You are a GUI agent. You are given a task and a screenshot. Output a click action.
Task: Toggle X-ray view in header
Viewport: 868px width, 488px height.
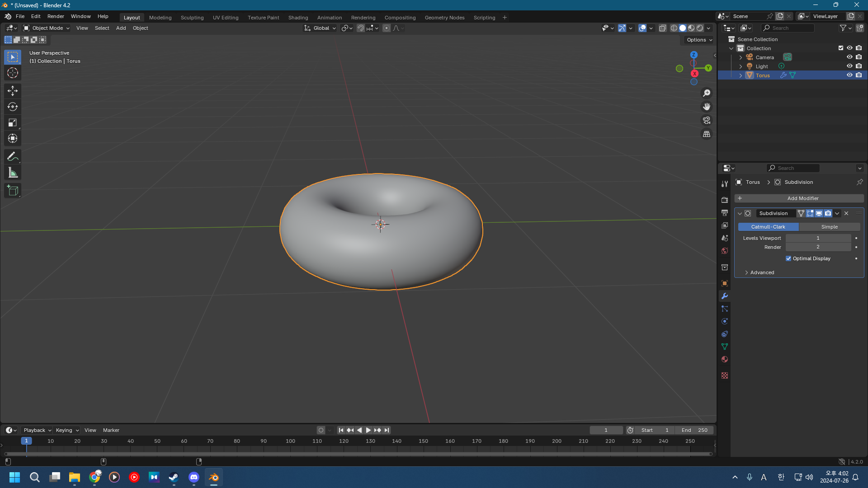(x=663, y=28)
